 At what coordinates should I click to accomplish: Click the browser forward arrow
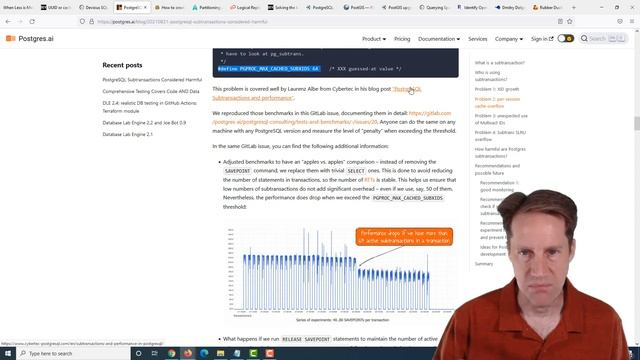[x=20, y=22]
